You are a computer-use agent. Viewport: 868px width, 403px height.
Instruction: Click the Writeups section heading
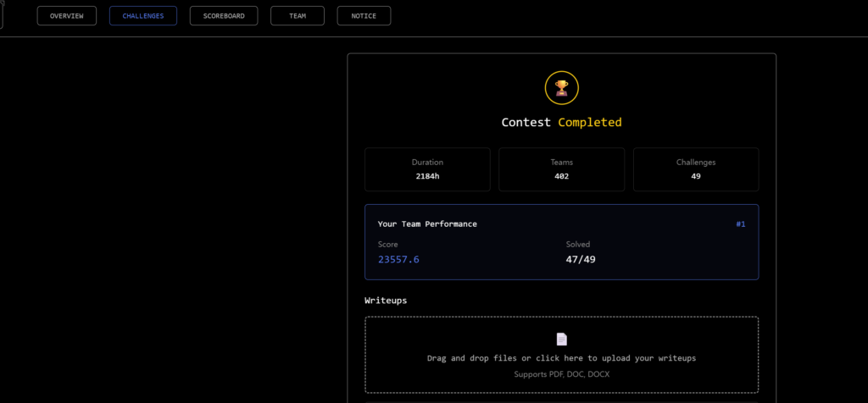click(x=387, y=301)
